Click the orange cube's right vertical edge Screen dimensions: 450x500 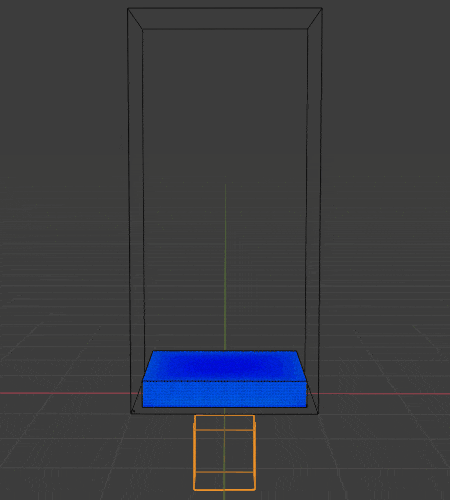(255, 453)
